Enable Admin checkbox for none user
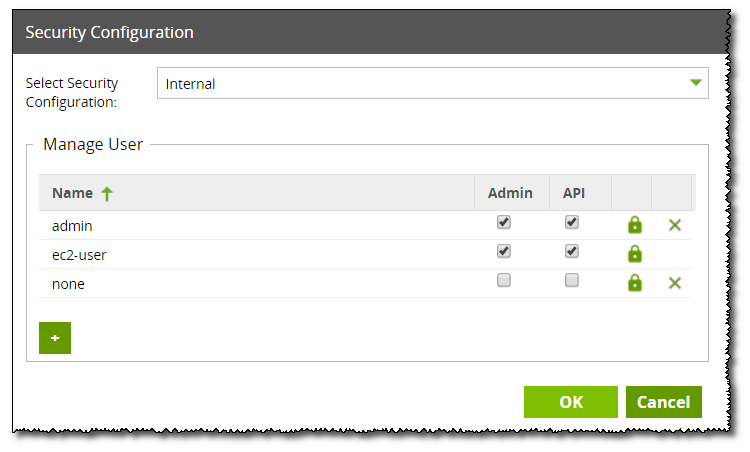 (x=504, y=280)
